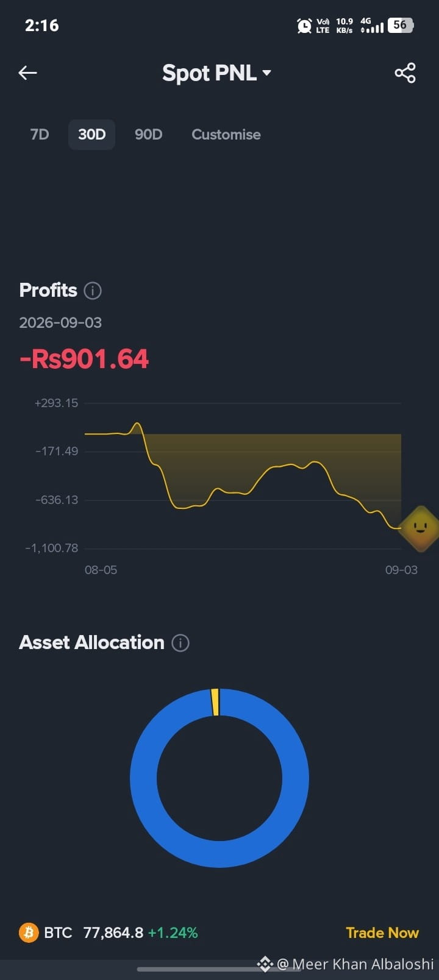Image resolution: width=439 pixels, height=980 pixels.
Task: Tap the Bitcoin coin icon
Action: click(29, 932)
